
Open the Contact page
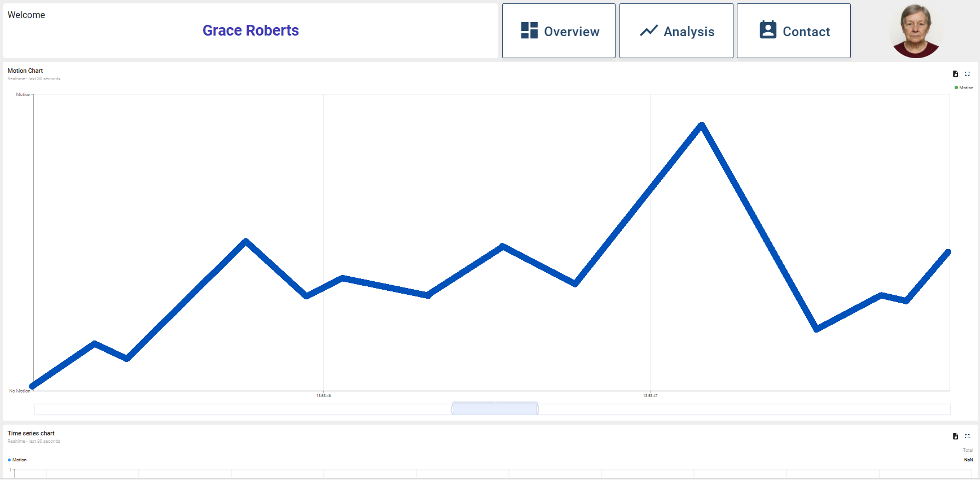[793, 31]
